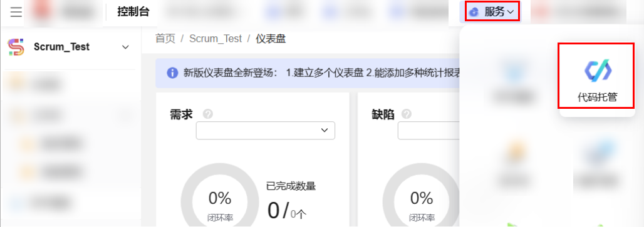The image size is (644, 227).
Task: Click the 新版仪表盘全新登场 announcement banner
Action: pyautogui.click(x=307, y=73)
